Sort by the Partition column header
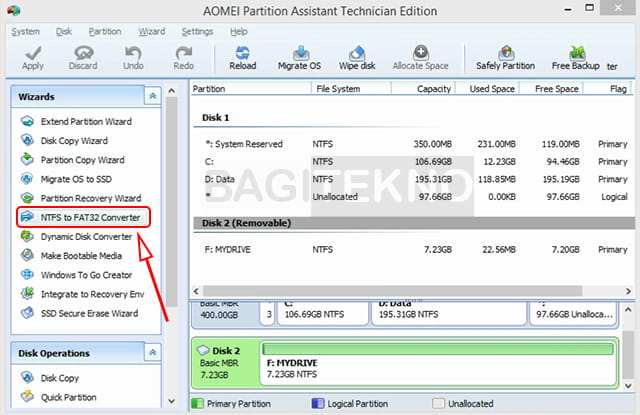This screenshot has width=640, height=415. pos(251,89)
